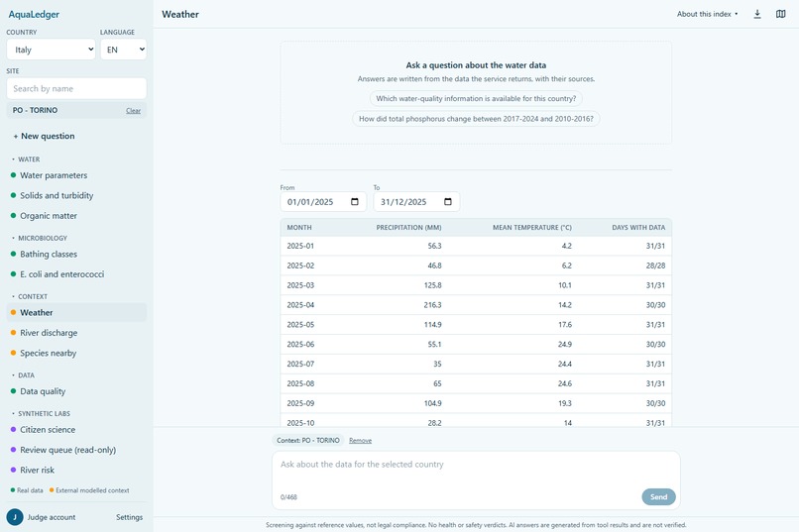Select the 2025-04 month cell
Image resolution: width=799 pixels, height=532 pixels.
click(300, 305)
